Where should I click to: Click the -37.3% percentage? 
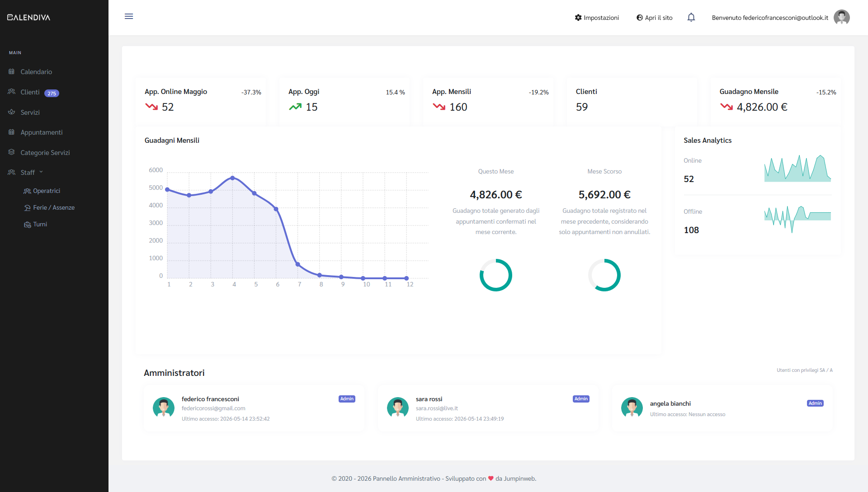[251, 92]
